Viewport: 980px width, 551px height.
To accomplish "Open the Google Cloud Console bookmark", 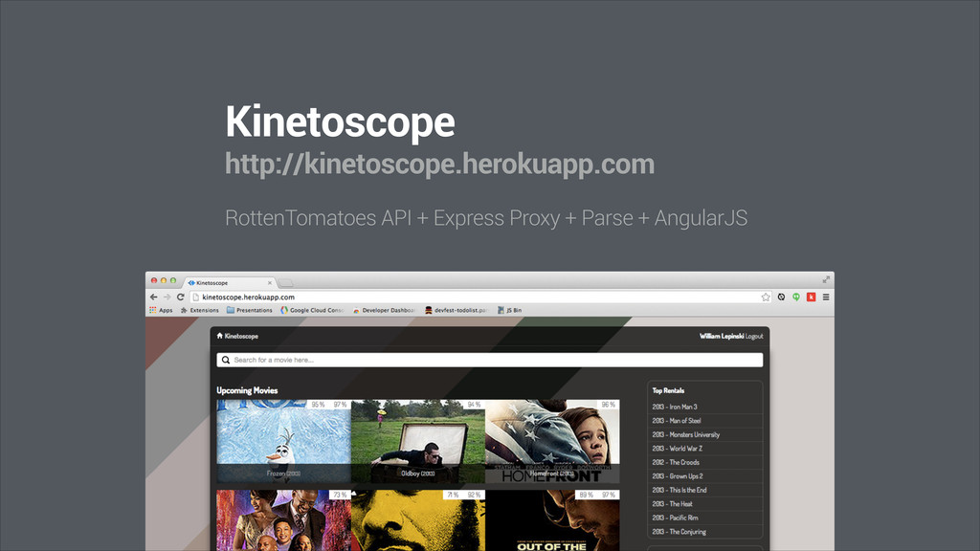I will (x=312, y=310).
